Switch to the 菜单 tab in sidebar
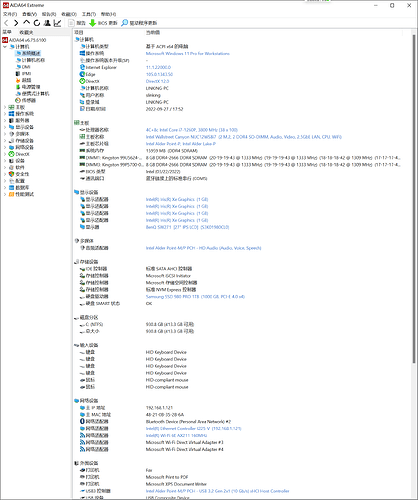418x500 pixels. coord(7,32)
